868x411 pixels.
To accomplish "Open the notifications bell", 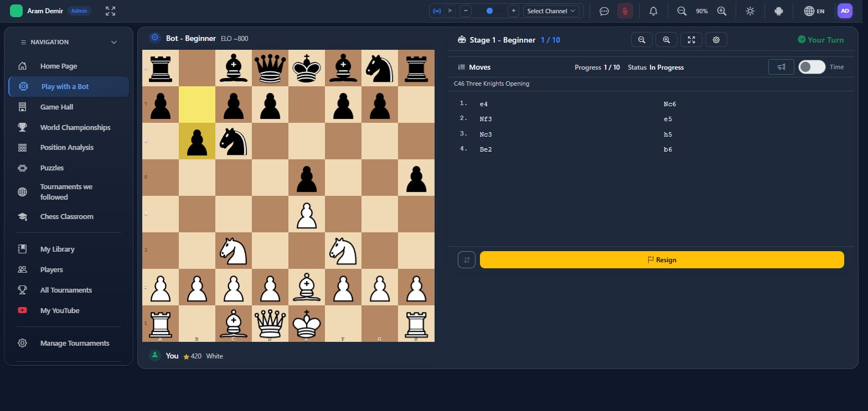I will (x=653, y=11).
